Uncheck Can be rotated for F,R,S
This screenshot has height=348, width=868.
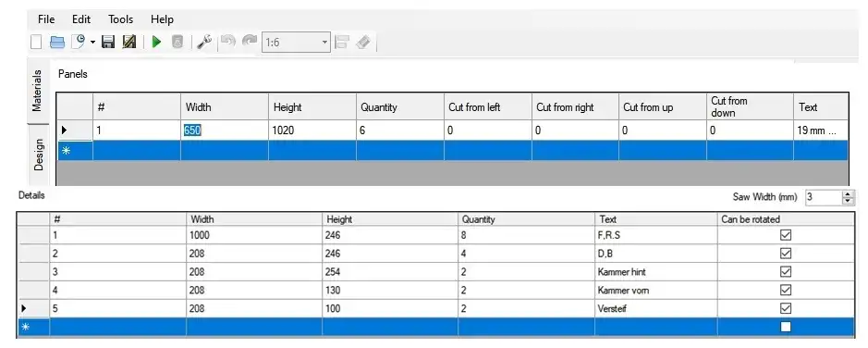tap(785, 235)
